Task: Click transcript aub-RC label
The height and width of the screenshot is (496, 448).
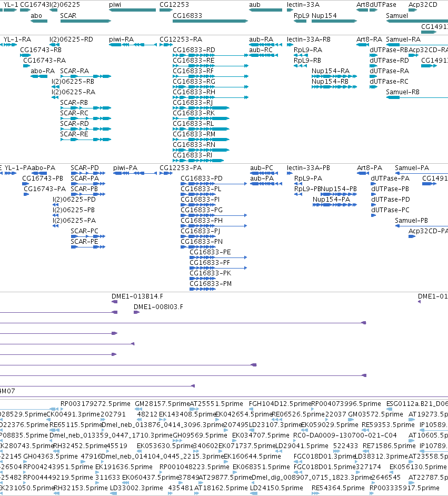Action: tap(261, 50)
